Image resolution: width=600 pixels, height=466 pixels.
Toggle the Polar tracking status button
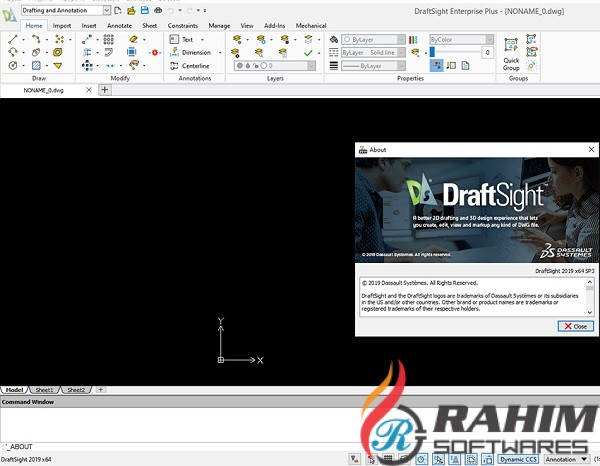coord(422,458)
